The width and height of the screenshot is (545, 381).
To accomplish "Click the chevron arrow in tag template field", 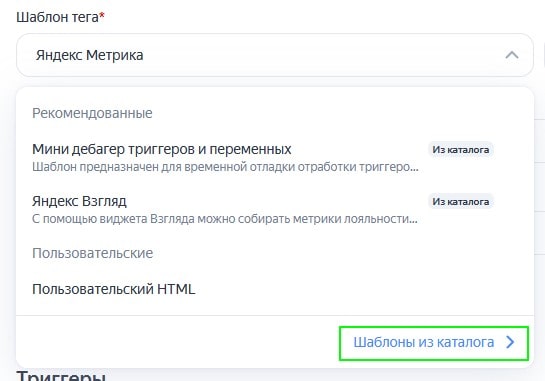I will point(512,55).
